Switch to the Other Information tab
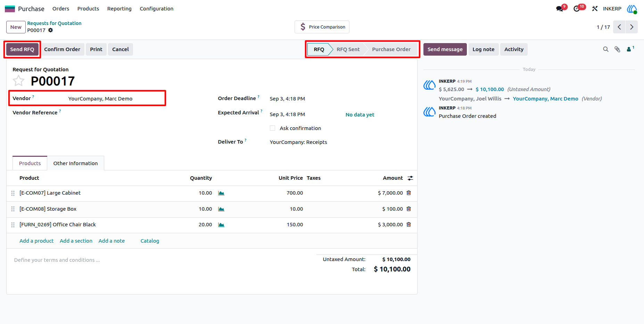This screenshot has height=324, width=644. point(76,163)
